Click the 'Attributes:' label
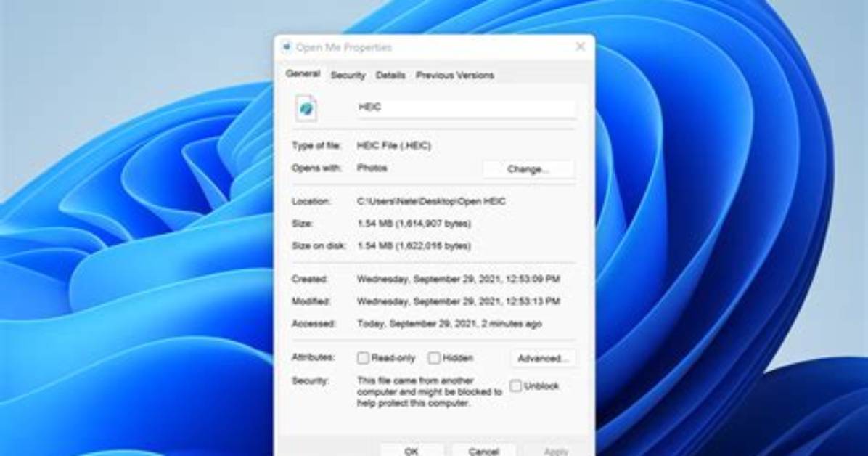This screenshot has width=868, height=456. [314, 357]
